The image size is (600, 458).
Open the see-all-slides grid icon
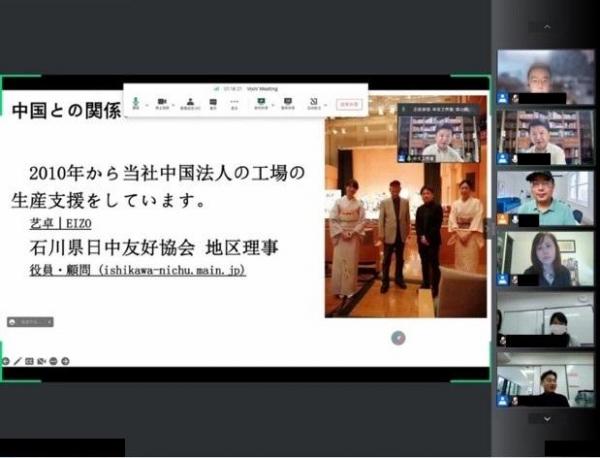29,361
